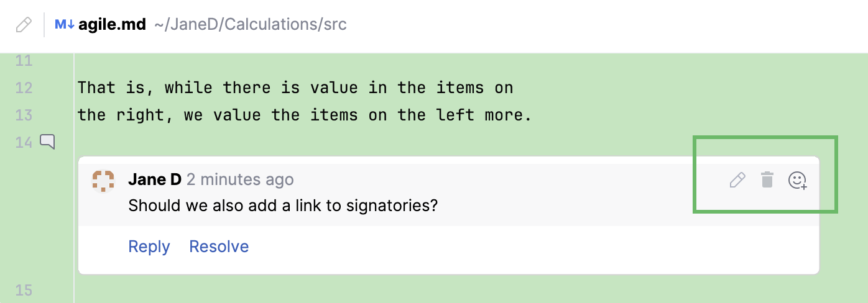This screenshot has height=303, width=868.
Task: Click the Jane D author name
Action: (155, 180)
